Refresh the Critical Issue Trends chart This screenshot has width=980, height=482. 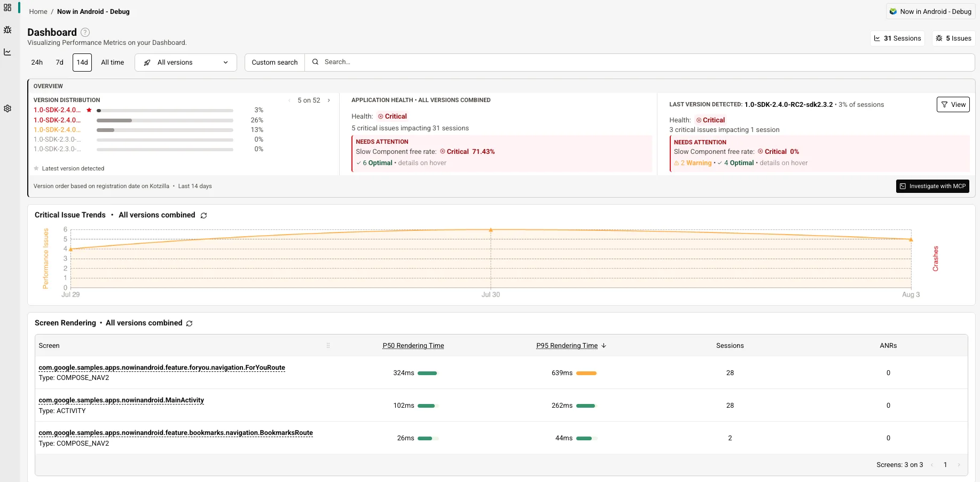[203, 215]
